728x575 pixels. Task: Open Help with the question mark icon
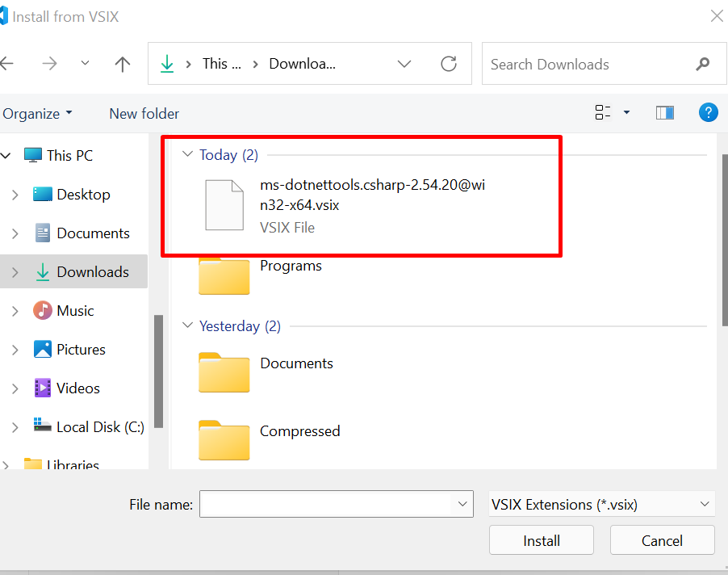(x=709, y=112)
